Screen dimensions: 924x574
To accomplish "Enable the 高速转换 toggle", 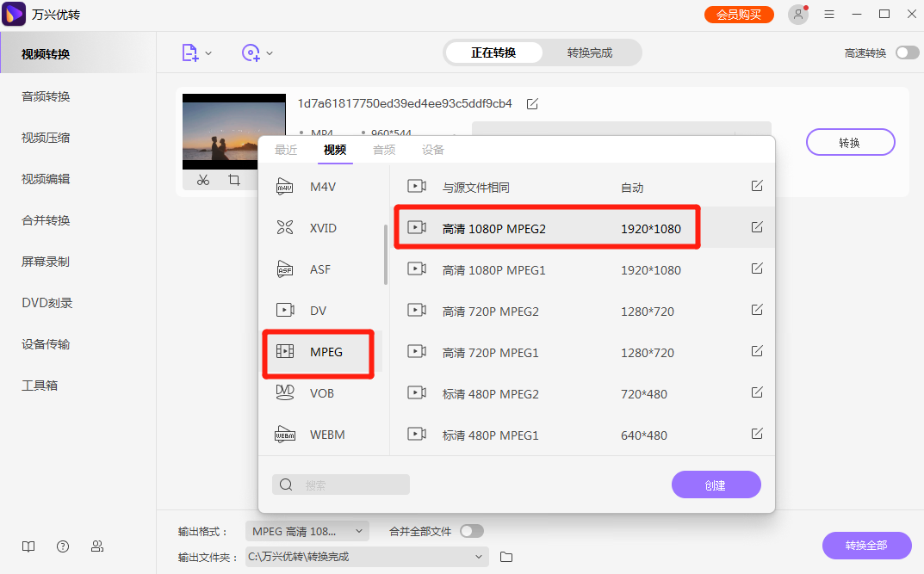I will click(907, 52).
